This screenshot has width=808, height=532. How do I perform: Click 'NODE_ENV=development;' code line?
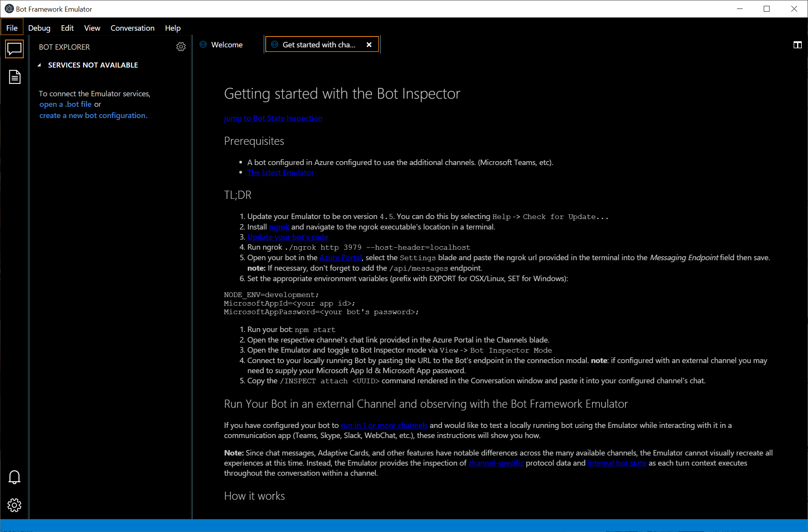click(271, 295)
